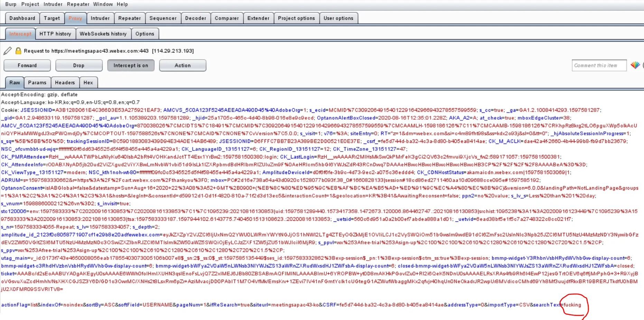The width and height of the screenshot is (644, 320).
Task: Open the Repeater menu in menu bar
Action: click(78, 4)
